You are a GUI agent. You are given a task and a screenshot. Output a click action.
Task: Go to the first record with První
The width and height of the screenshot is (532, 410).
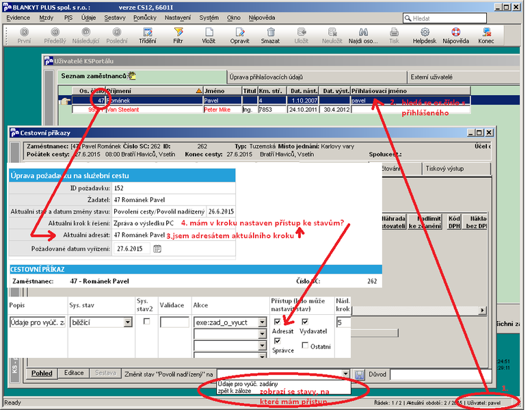(24, 36)
